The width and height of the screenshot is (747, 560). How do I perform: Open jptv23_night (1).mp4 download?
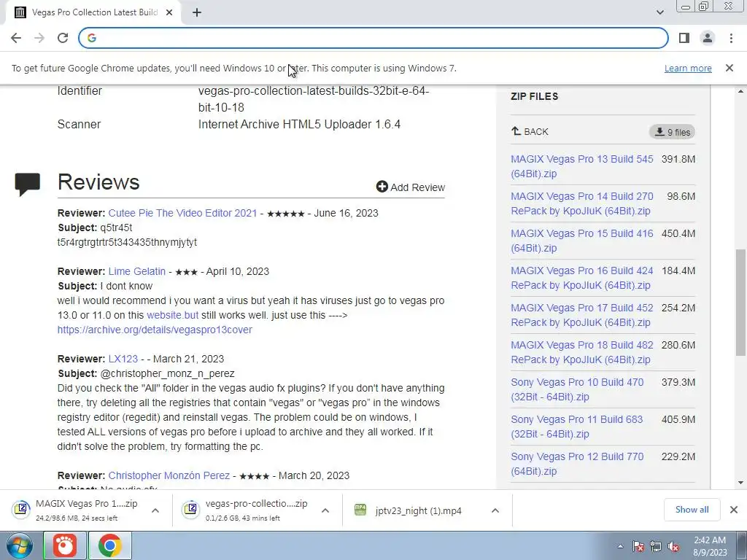tap(417, 510)
